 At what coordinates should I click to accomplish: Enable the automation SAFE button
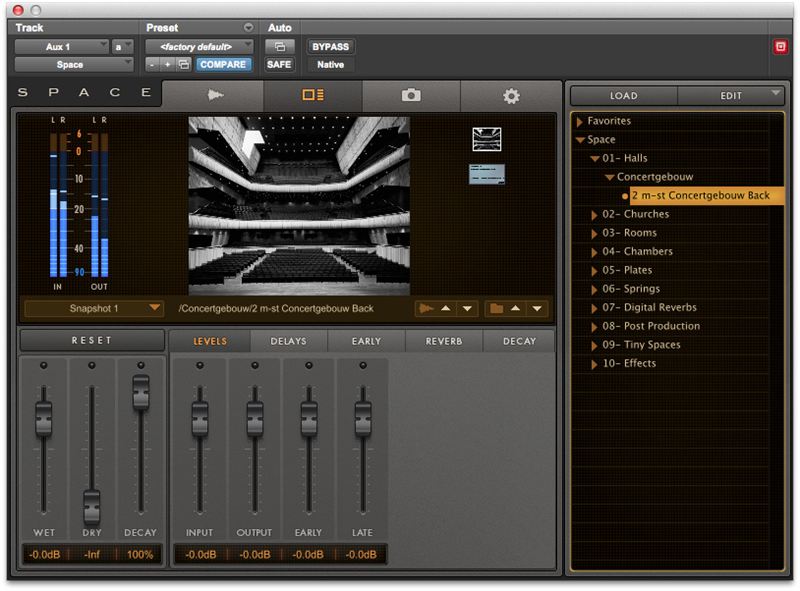[x=279, y=64]
